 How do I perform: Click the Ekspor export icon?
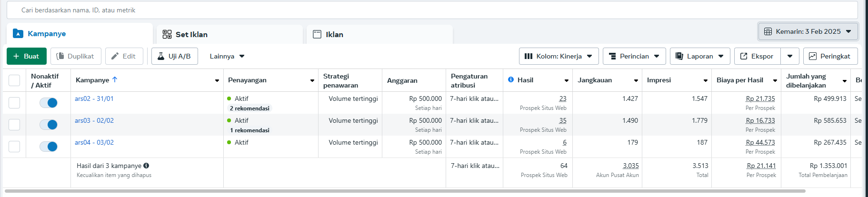click(744, 56)
